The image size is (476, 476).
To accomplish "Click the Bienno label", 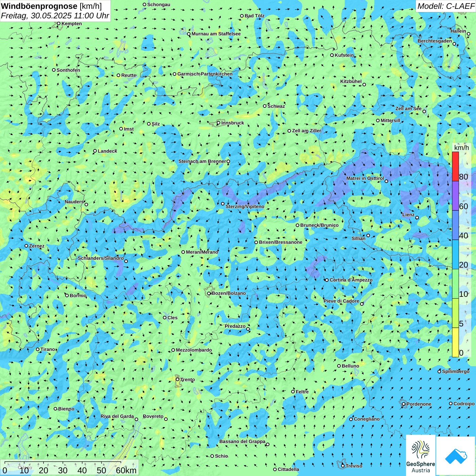I will click(66, 409).
